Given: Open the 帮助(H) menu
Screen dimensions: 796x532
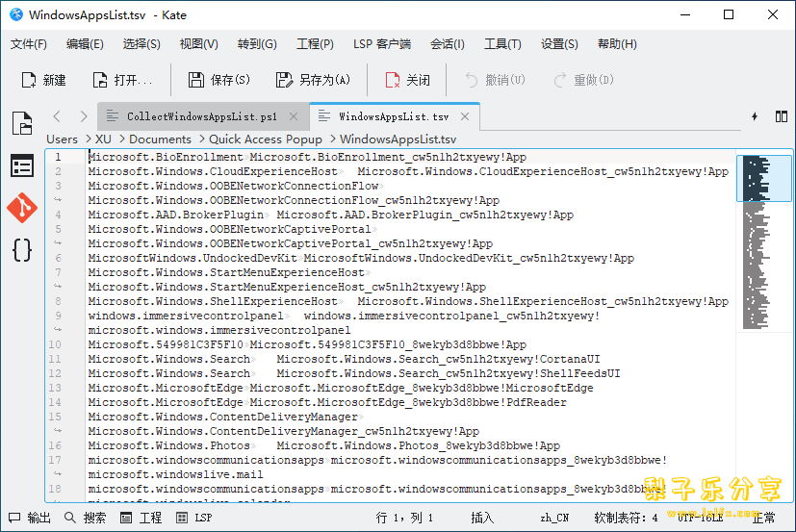Looking at the screenshot, I should pyautogui.click(x=617, y=44).
